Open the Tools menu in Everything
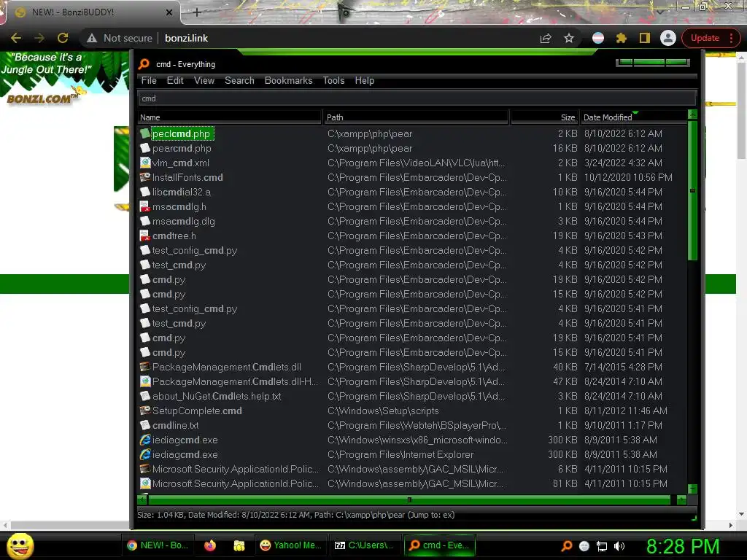The height and width of the screenshot is (560, 747). tap(333, 80)
